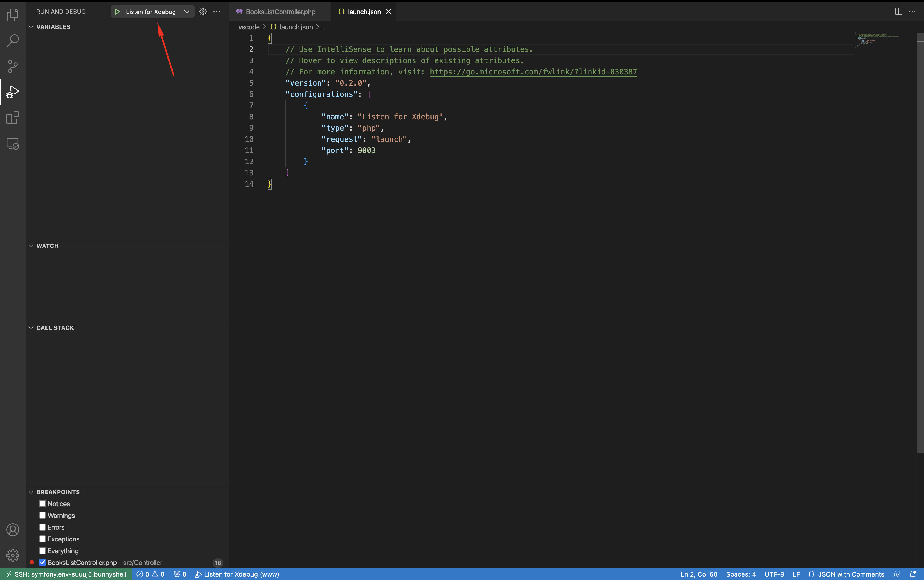Change file encoding UTF-8

[774, 574]
